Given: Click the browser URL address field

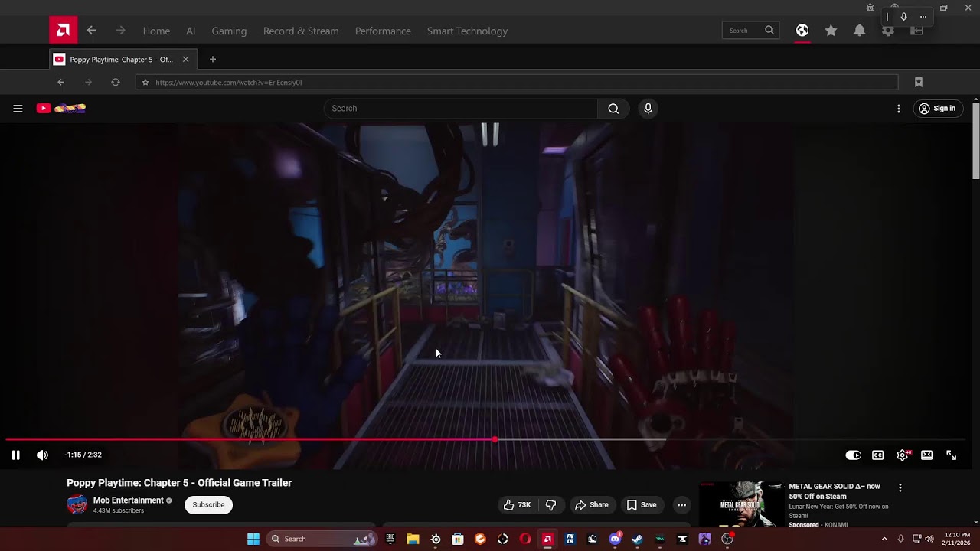Looking at the screenshot, I should point(517,82).
